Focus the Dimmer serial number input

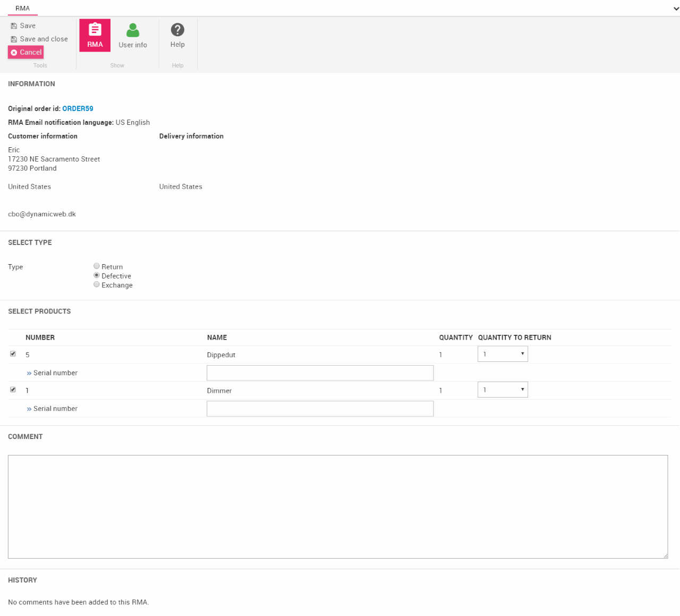(x=320, y=408)
